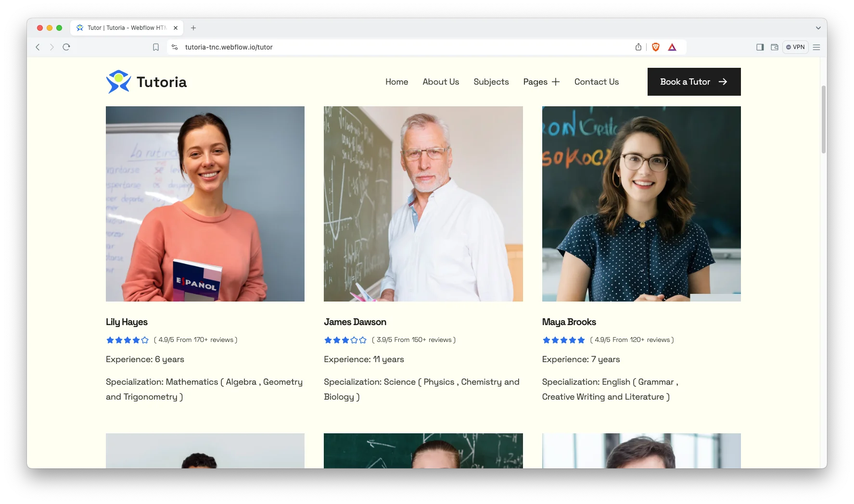The width and height of the screenshot is (854, 504).
Task: Go back using the back arrow
Action: (x=38, y=47)
